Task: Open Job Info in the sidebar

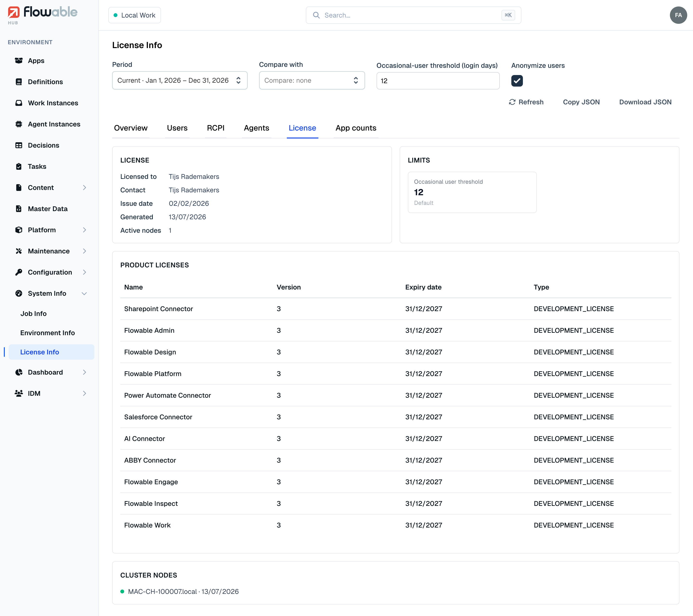Action: point(33,314)
